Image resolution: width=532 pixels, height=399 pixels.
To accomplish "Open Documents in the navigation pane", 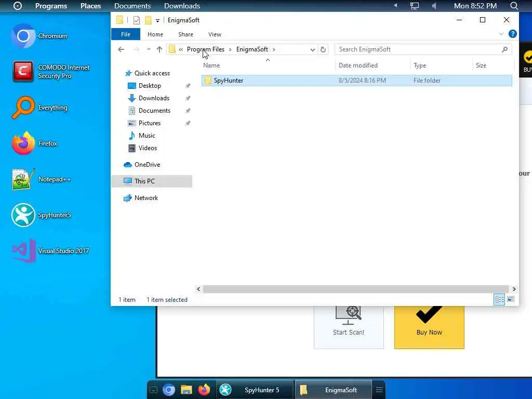I will [x=154, y=111].
